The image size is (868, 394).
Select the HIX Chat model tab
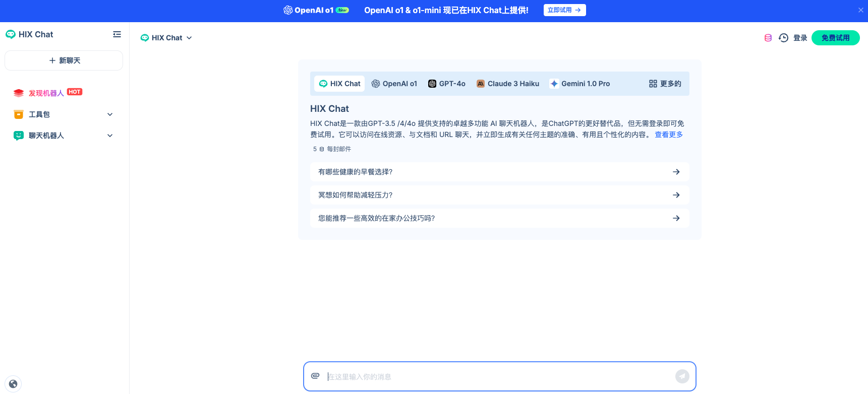click(339, 84)
